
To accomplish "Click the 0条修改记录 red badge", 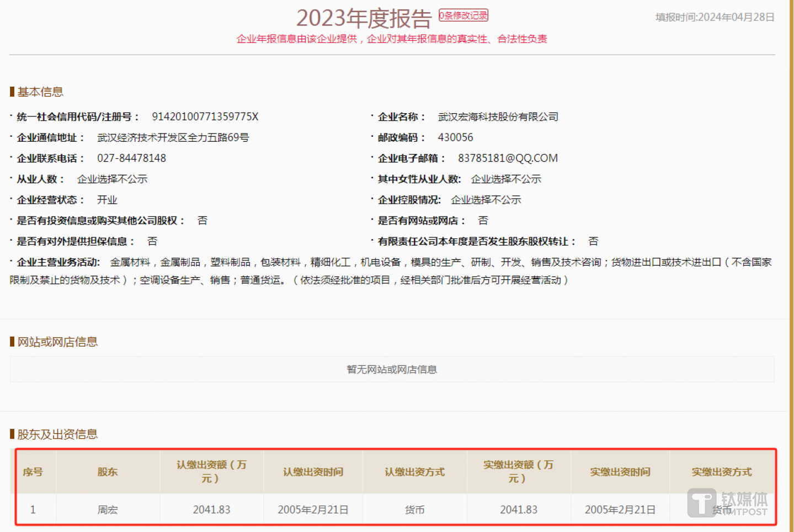I will pos(463,15).
